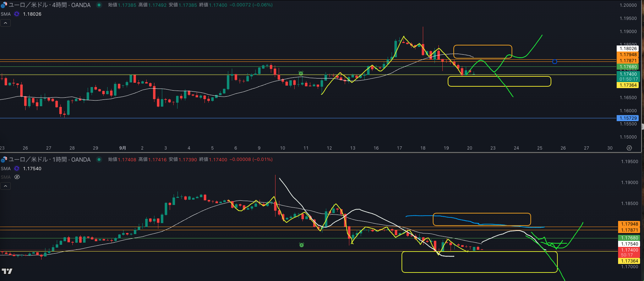Select SMA legend label showing 1.17540
Viewport: 644px width, 281px height.
coord(6,168)
